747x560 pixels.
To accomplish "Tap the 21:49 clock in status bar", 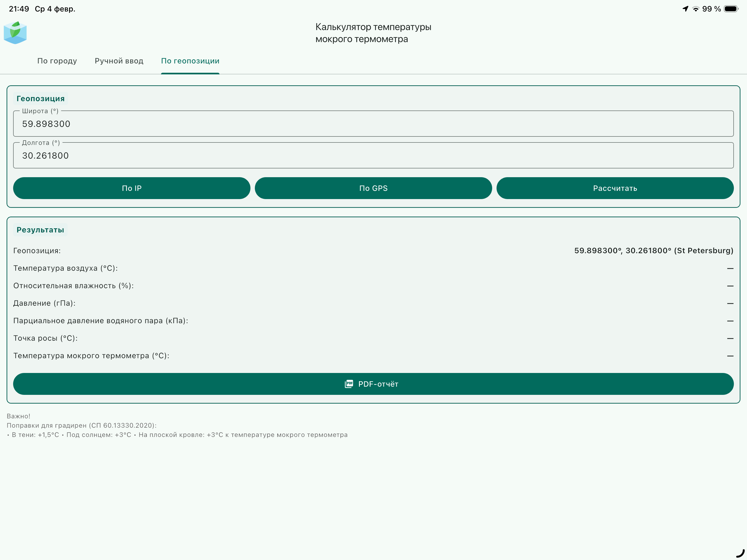I will click(19, 9).
